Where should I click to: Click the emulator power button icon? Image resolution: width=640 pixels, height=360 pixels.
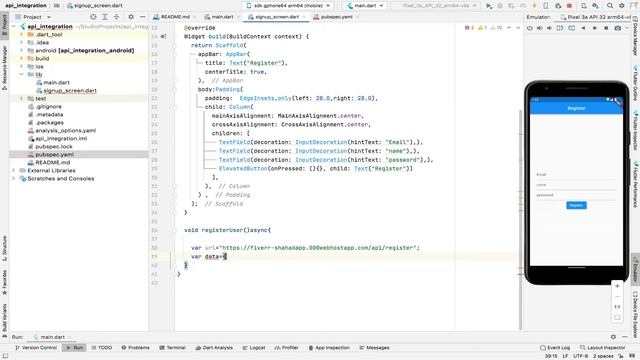529,28
